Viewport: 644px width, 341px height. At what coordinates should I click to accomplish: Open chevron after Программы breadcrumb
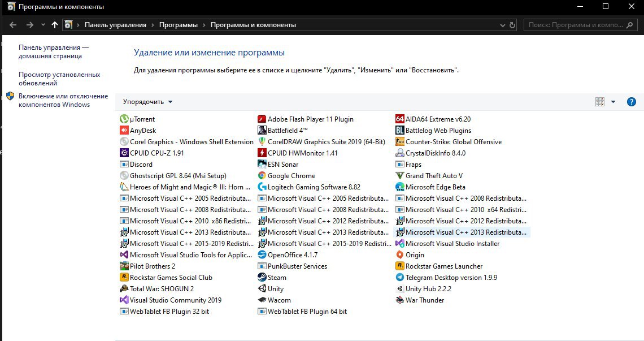point(204,25)
